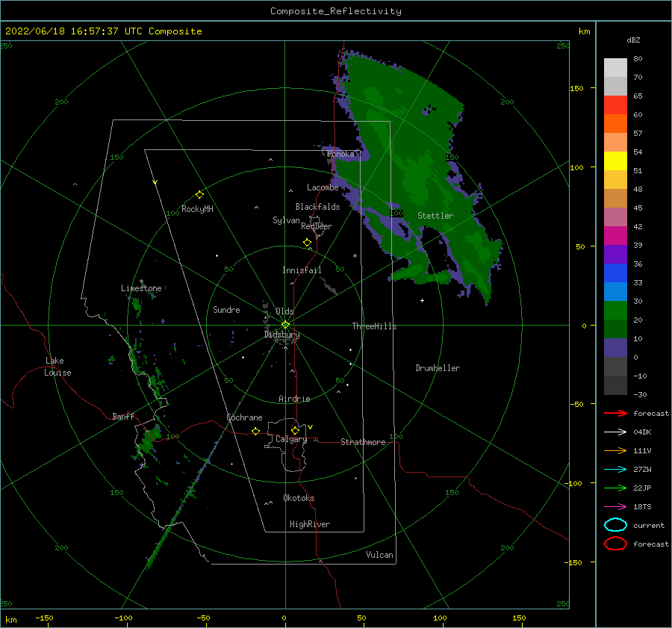The image size is (672, 628).
Task: Click the Drumheller label on map
Action: pyautogui.click(x=438, y=368)
